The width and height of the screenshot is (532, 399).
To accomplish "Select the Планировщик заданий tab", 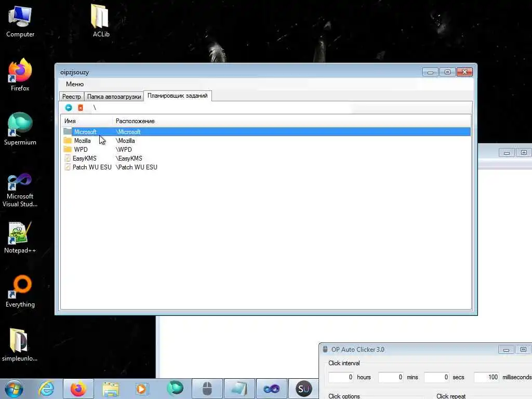I will pos(178,96).
